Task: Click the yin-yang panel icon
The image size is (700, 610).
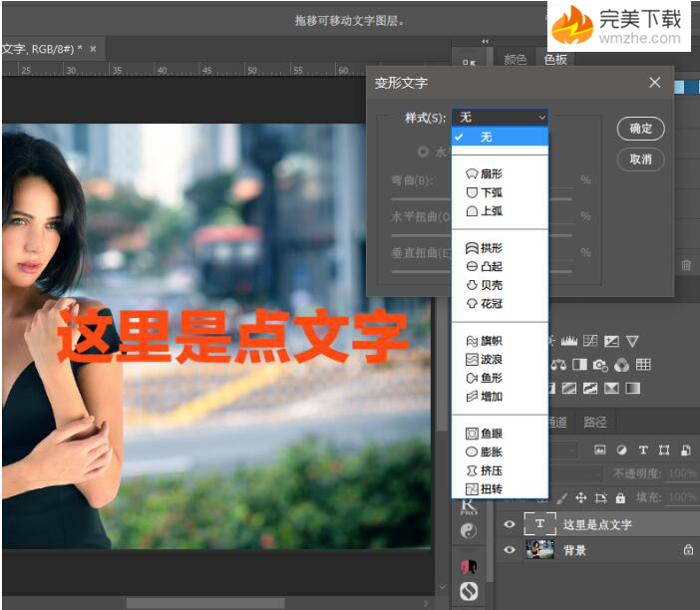Action: coord(468,531)
